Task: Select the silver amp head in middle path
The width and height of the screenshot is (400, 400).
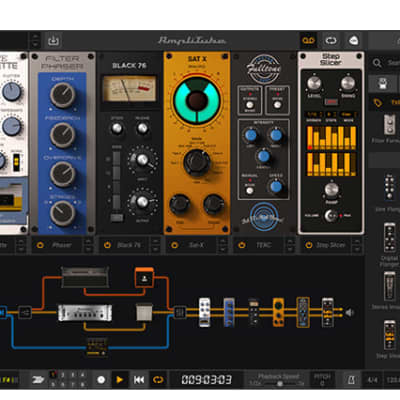Action: (x=85, y=313)
